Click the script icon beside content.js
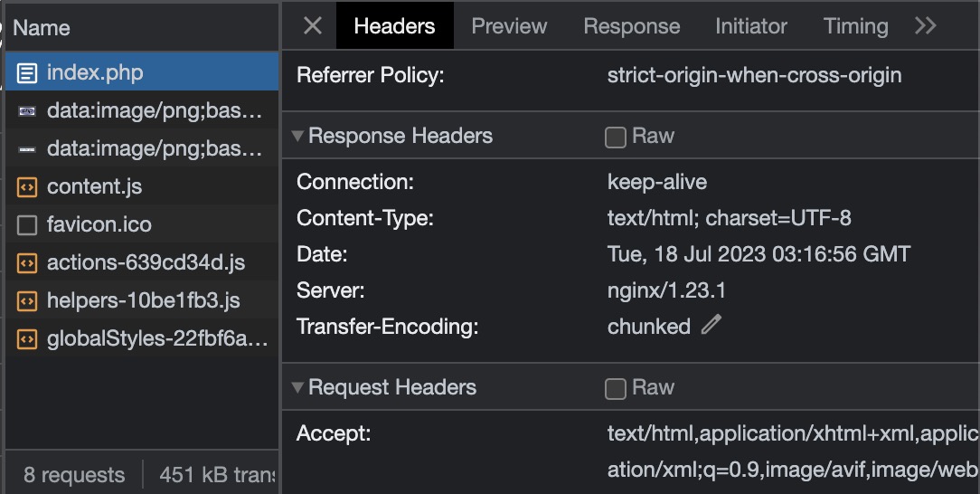980x494 pixels. coord(27,187)
